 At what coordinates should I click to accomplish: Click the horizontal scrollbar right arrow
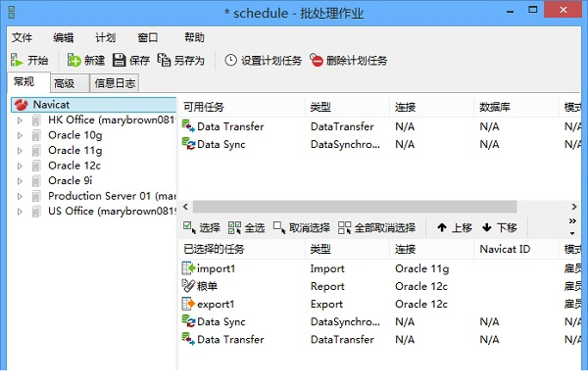[x=573, y=207]
